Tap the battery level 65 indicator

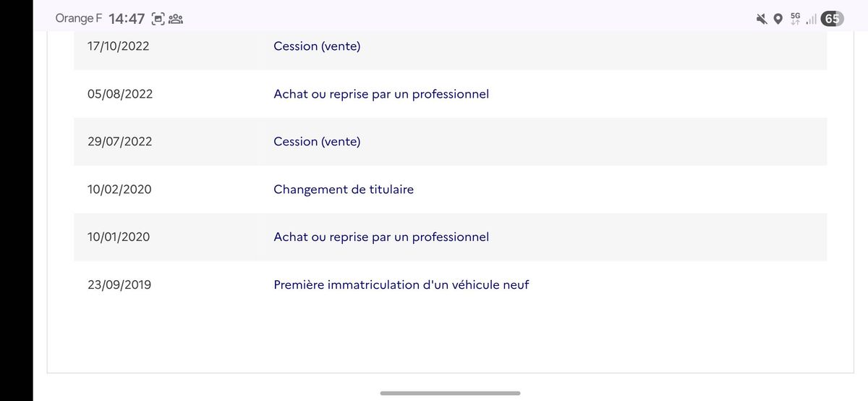click(832, 19)
